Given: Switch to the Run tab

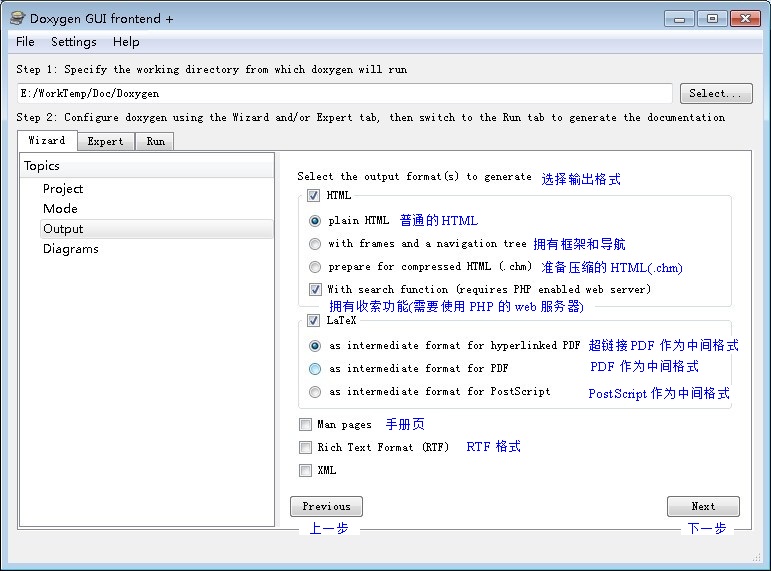Looking at the screenshot, I should 155,142.
